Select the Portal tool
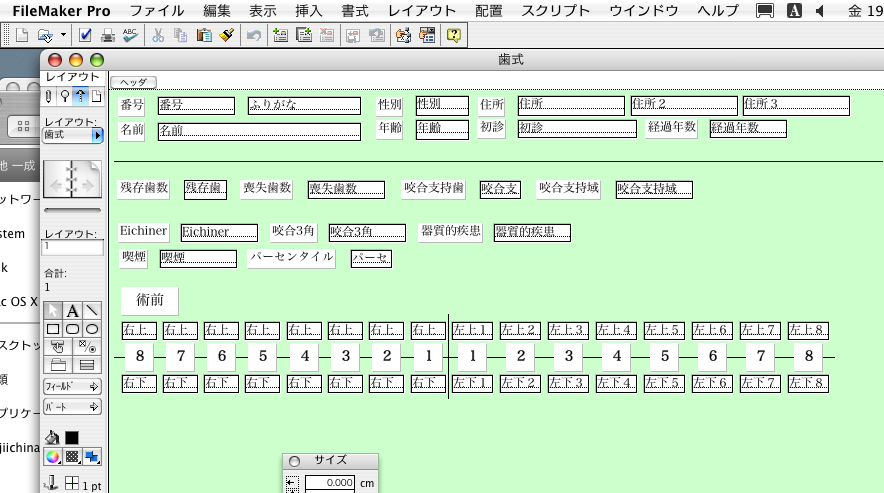 click(87, 365)
